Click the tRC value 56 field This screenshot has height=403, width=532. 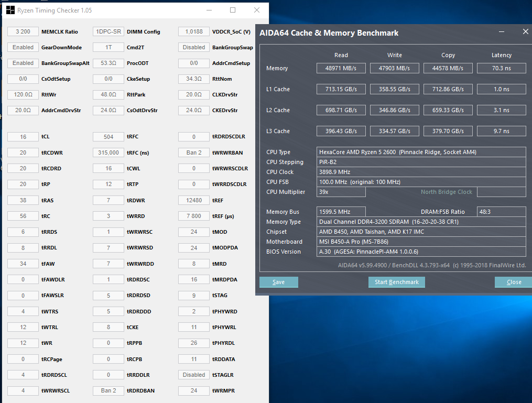coord(23,216)
